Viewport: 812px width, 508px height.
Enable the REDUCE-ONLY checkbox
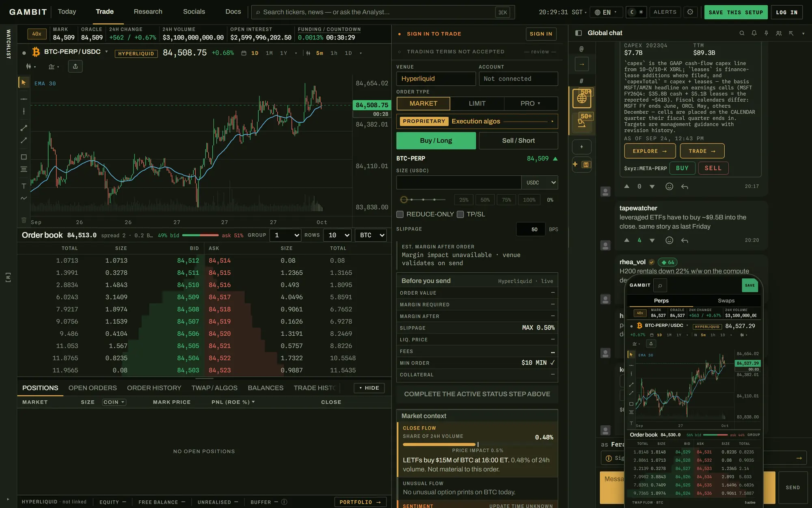(x=400, y=214)
